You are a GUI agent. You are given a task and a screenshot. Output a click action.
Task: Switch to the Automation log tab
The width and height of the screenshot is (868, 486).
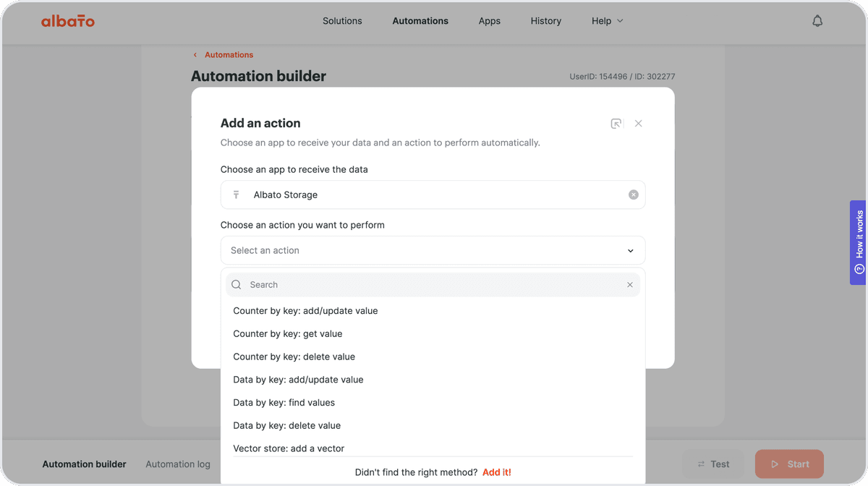(x=178, y=464)
